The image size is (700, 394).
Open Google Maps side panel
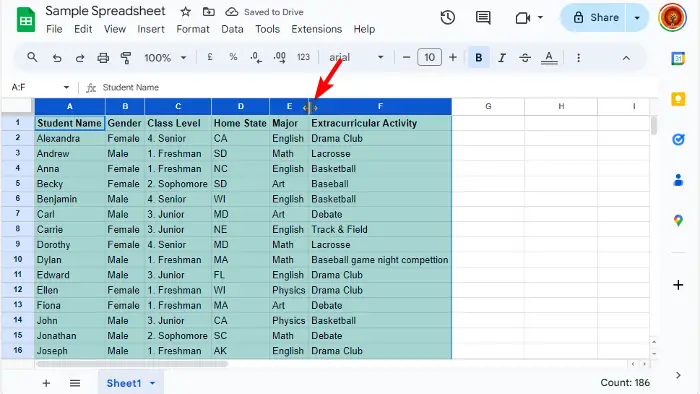(x=678, y=220)
